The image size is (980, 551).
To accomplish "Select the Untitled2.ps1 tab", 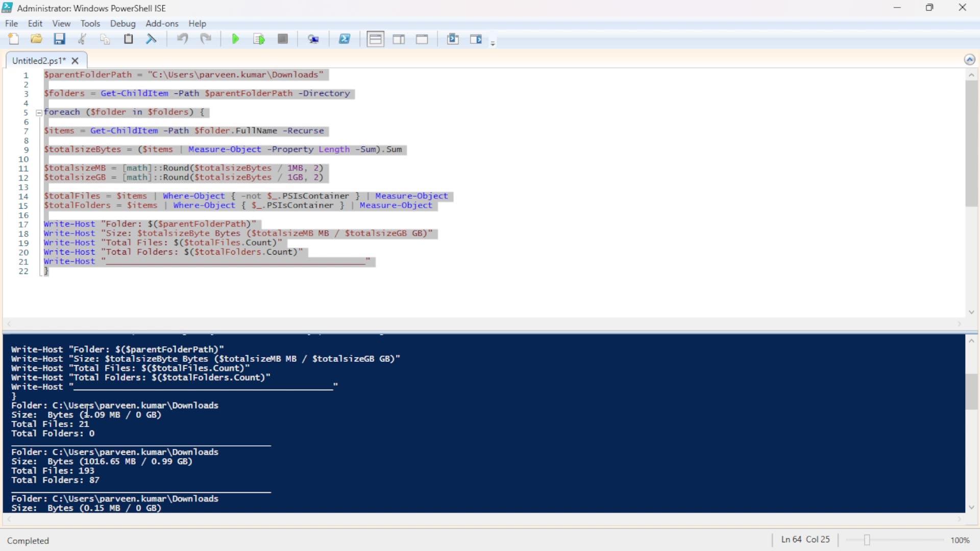I will 38,60.
